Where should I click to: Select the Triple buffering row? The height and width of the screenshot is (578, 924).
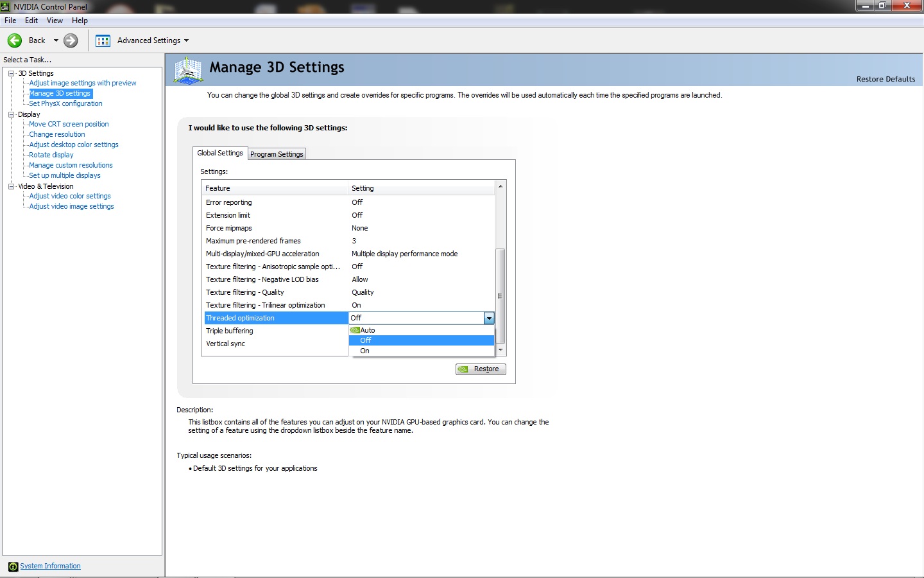point(275,331)
